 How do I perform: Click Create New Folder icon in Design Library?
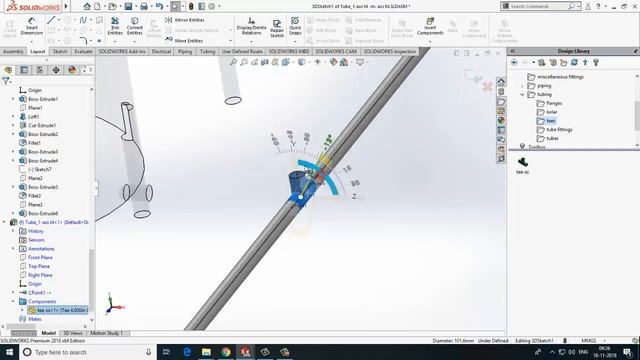coord(564,62)
